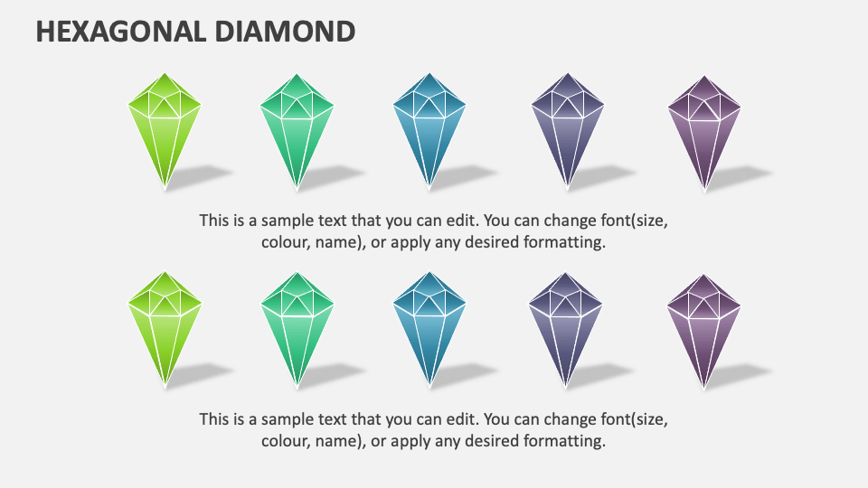The width and height of the screenshot is (868, 488).
Task: Select the lime green diamond in bottom row
Action: [x=165, y=329]
